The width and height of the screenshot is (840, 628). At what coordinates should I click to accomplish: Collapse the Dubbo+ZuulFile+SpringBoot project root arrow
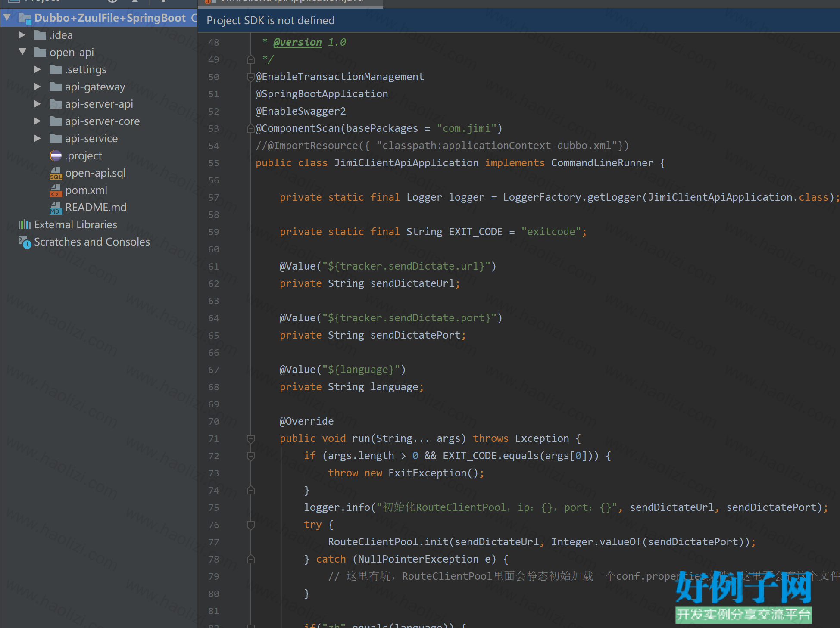7,18
